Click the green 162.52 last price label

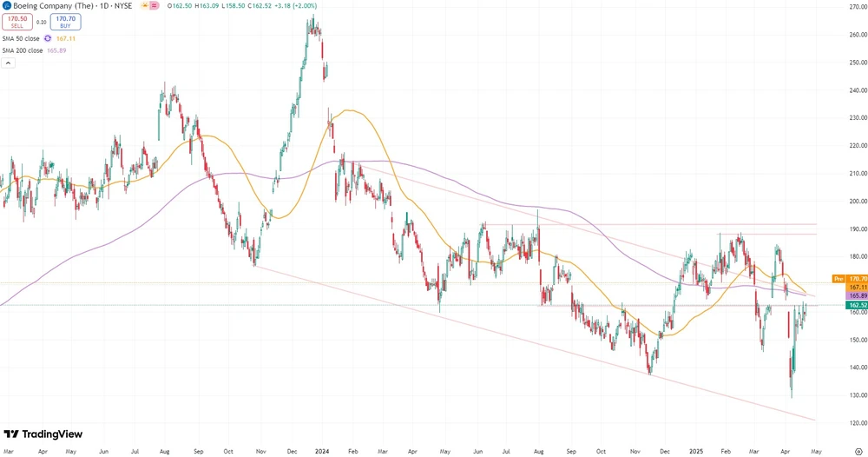coord(858,305)
